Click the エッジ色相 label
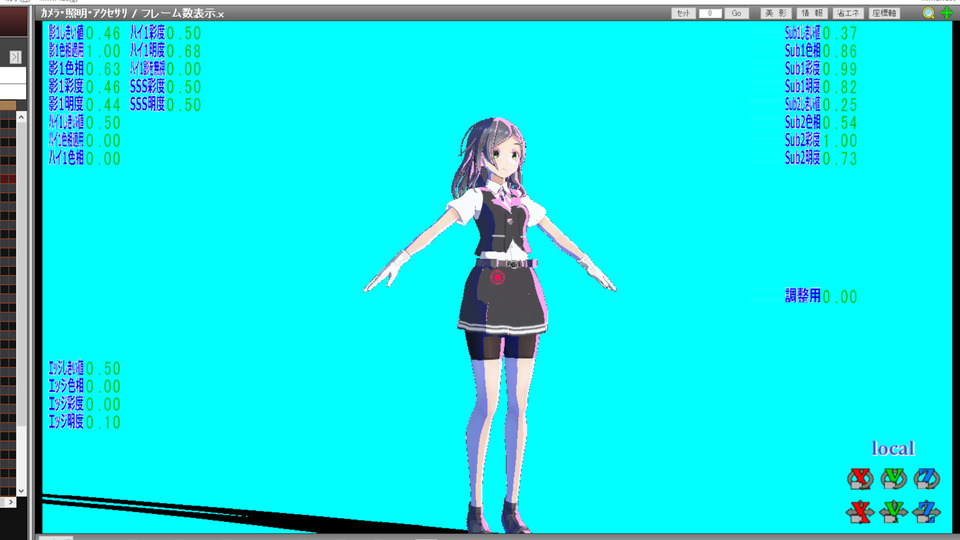This screenshot has height=540, width=960. (66, 386)
